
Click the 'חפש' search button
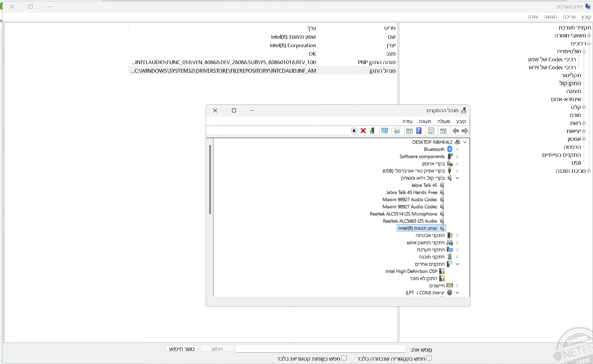coord(217,348)
